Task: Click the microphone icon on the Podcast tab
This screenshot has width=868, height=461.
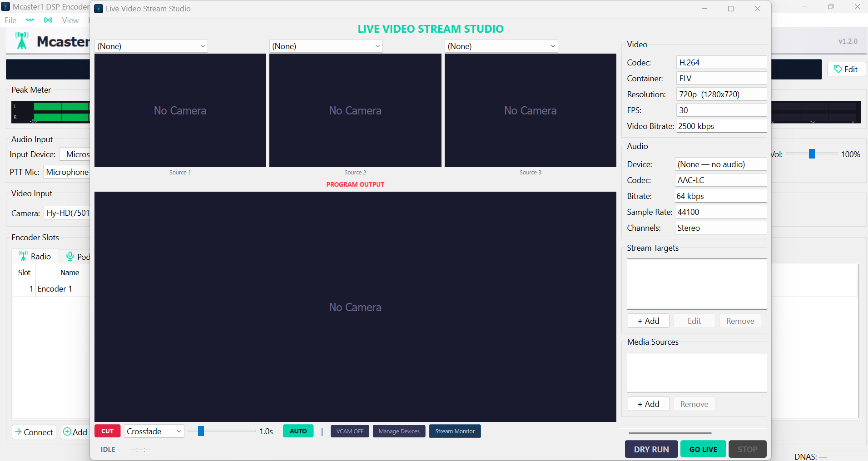Action: coord(70,257)
